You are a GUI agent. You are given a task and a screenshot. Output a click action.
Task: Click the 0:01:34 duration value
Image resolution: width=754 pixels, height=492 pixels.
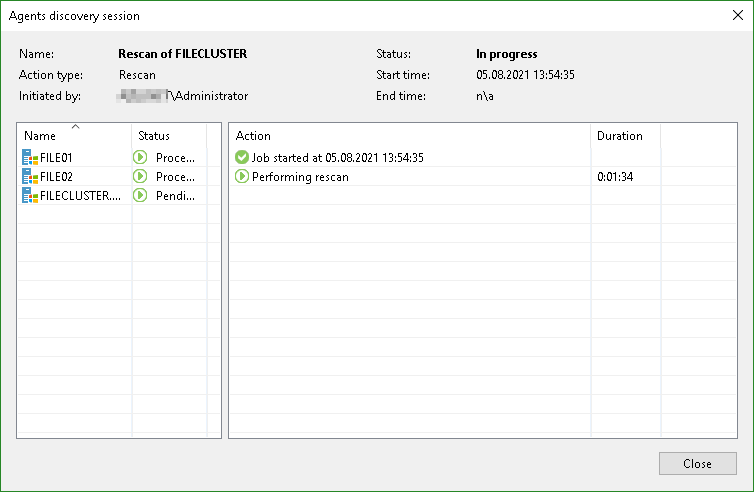[x=615, y=177]
